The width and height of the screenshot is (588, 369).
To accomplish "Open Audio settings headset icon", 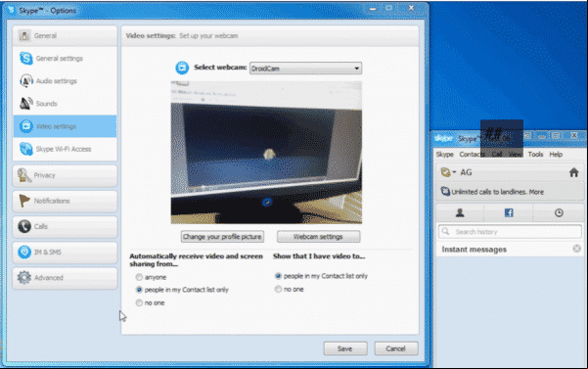I will click(25, 81).
